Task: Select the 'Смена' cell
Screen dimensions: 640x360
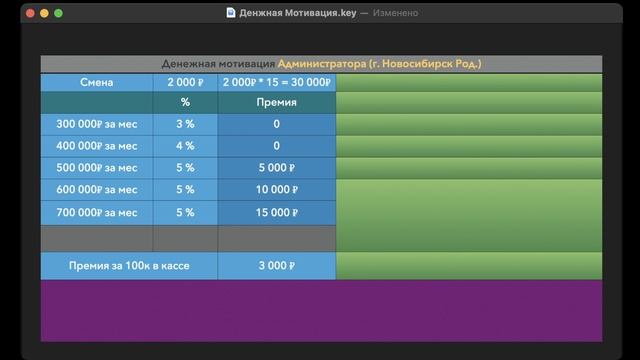Action: (x=97, y=82)
